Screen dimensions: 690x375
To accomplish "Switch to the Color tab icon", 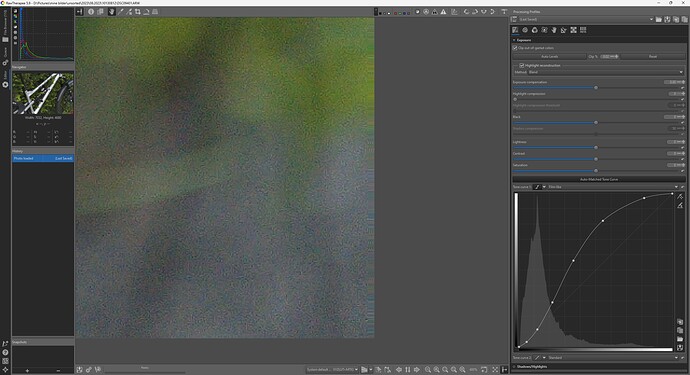I will (535, 30).
